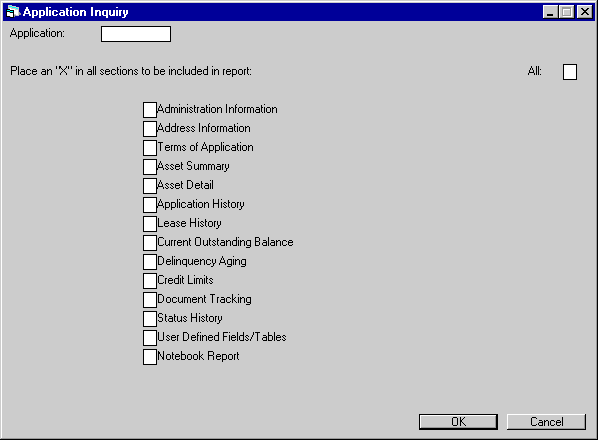Image resolution: width=598 pixels, height=440 pixels.
Task: Select the Terms of Application checkbox
Action: [x=150, y=148]
